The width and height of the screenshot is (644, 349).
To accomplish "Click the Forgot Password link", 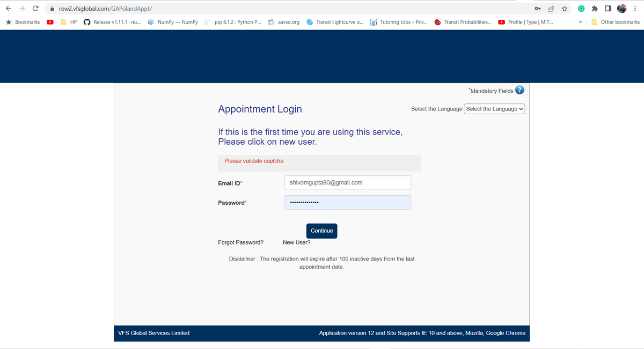I will pyautogui.click(x=241, y=242).
